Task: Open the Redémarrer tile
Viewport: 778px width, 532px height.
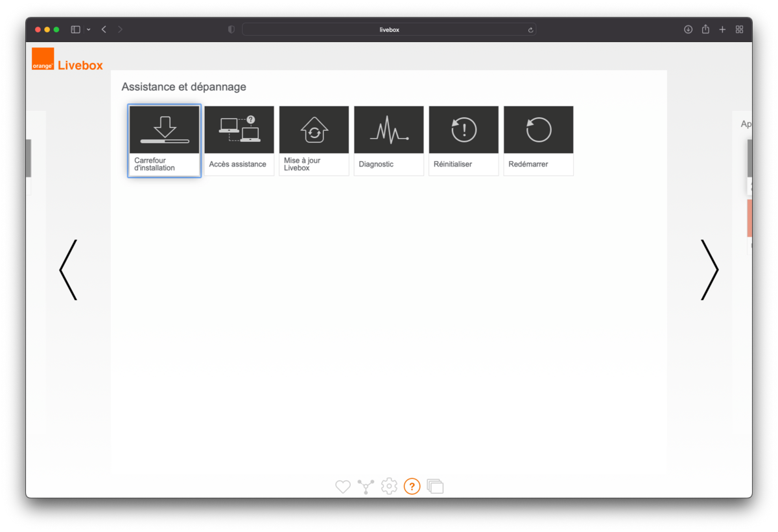Action: pyautogui.click(x=539, y=141)
